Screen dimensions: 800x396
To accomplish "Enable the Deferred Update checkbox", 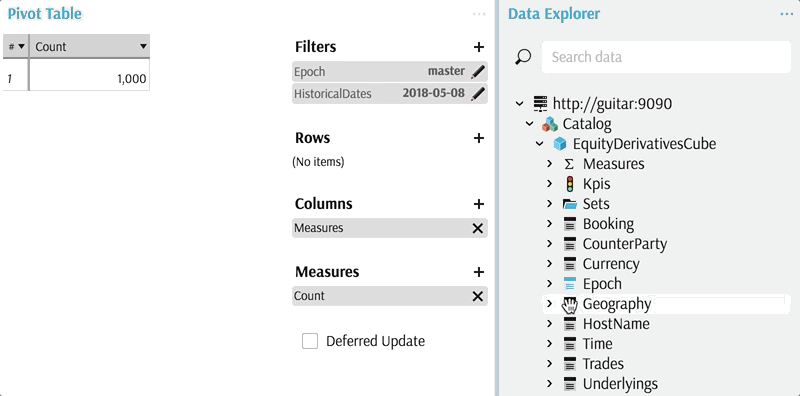I will click(x=310, y=341).
